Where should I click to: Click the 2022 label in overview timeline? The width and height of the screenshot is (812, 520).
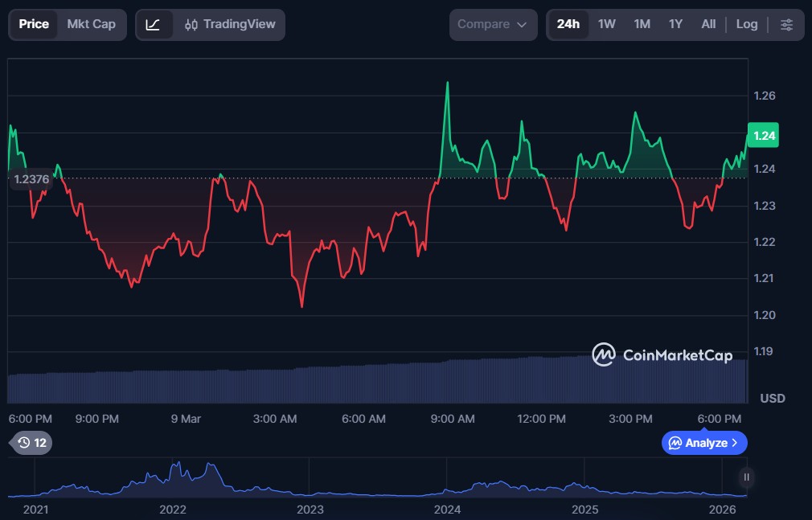(173, 510)
